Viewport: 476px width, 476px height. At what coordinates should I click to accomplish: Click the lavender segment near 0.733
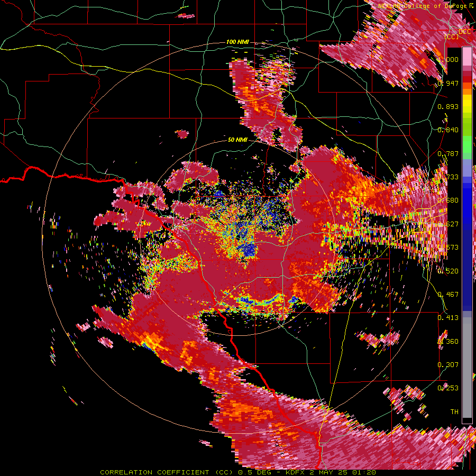tap(467, 168)
